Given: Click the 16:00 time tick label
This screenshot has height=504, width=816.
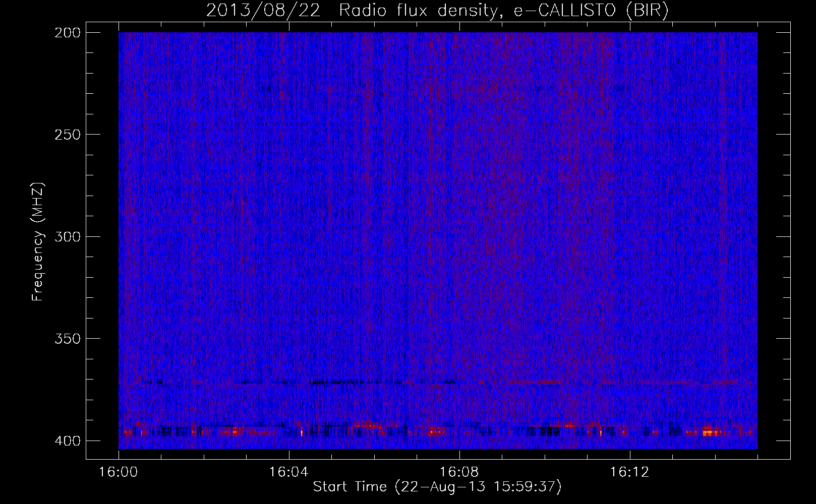Looking at the screenshot, I should coord(118,472).
